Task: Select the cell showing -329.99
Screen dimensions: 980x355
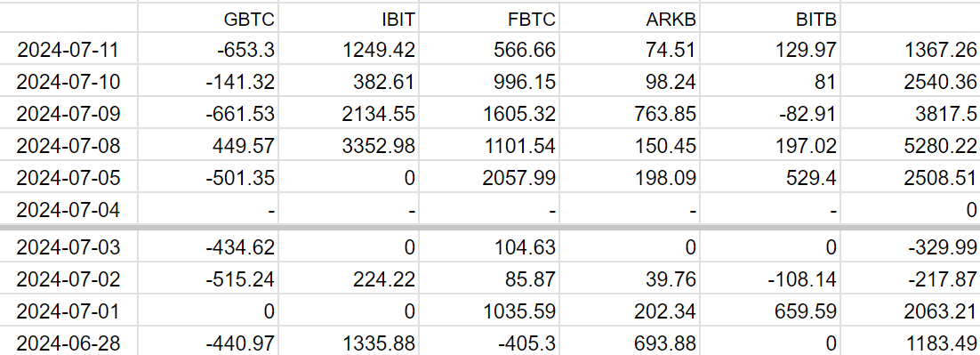Action: point(912,247)
